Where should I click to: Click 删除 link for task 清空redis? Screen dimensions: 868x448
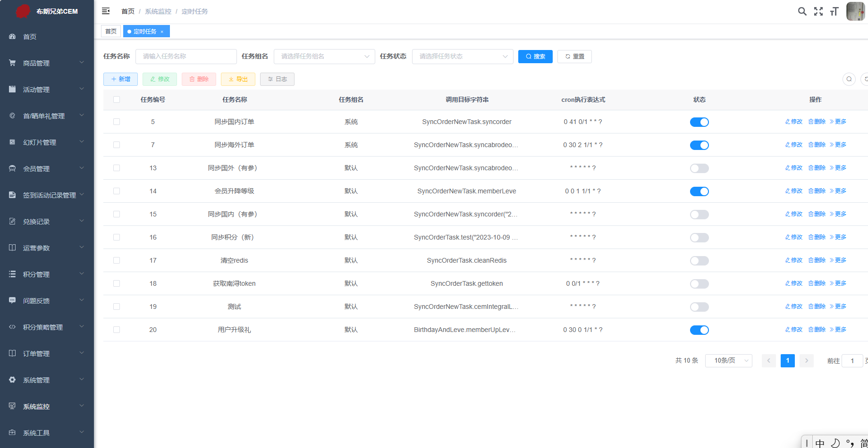pyautogui.click(x=817, y=260)
